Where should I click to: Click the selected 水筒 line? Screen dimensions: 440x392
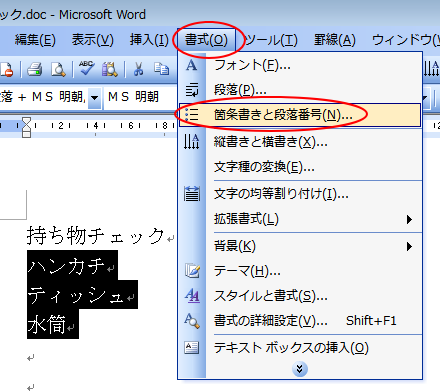pos(53,324)
